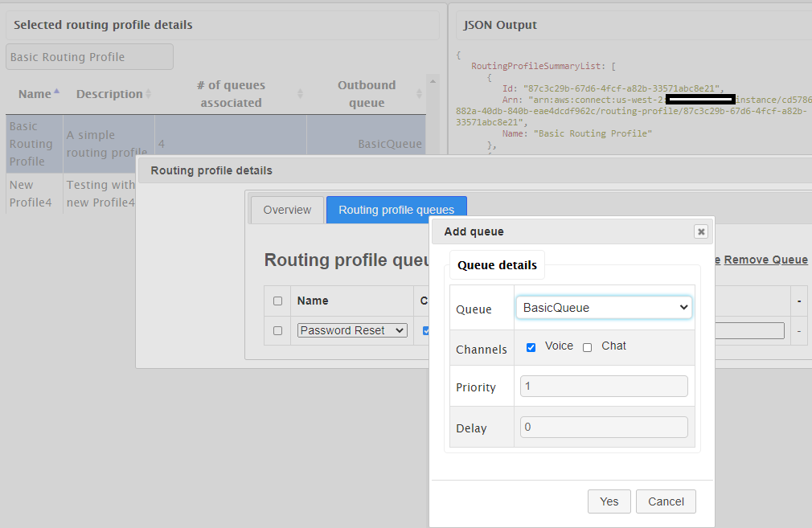Image resolution: width=812 pixels, height=528 pixels.
Task: Click the RoutingProfileSummaryList JSON key
Action: pos(536,66)
